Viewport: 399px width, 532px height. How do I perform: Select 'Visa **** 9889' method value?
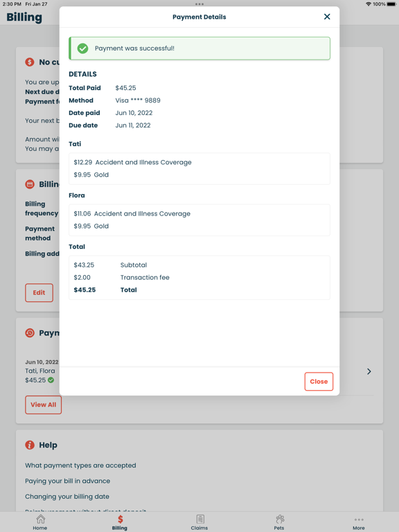click(x=138, y=100)
